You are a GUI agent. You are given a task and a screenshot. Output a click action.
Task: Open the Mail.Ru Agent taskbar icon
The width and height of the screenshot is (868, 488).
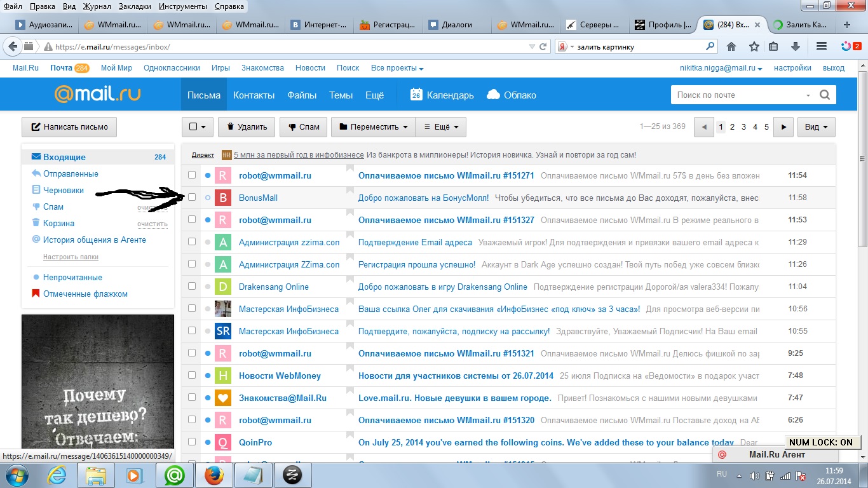pyautogui.click(x=174, y=475)
